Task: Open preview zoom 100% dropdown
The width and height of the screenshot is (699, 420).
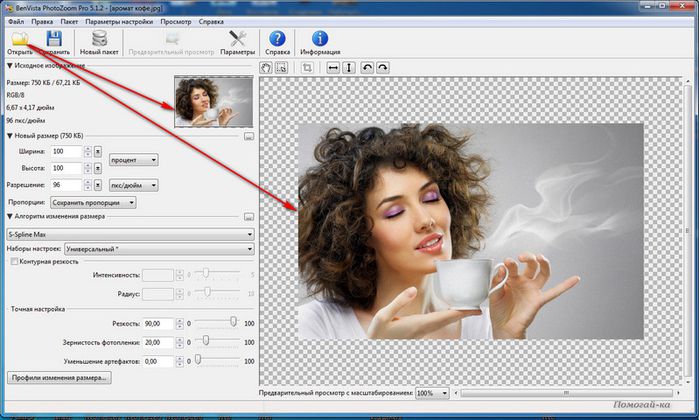Action: [432, 393]
